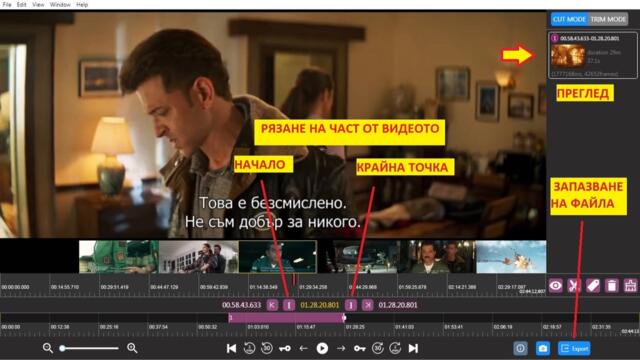The width and height of the screenshot is (640, 360).
Task: Switch to TRIM MODE
Action: point(608,19)
